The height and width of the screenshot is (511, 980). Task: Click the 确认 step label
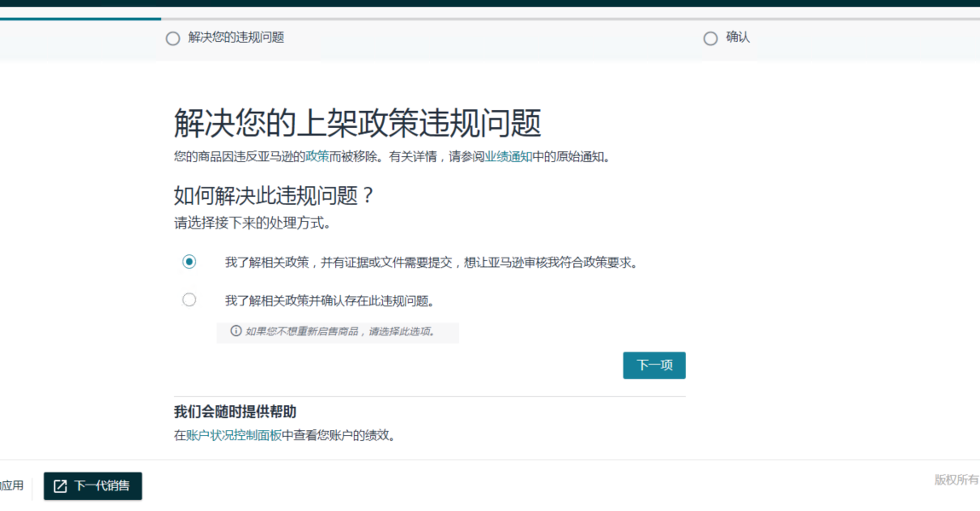click(738, 38)
